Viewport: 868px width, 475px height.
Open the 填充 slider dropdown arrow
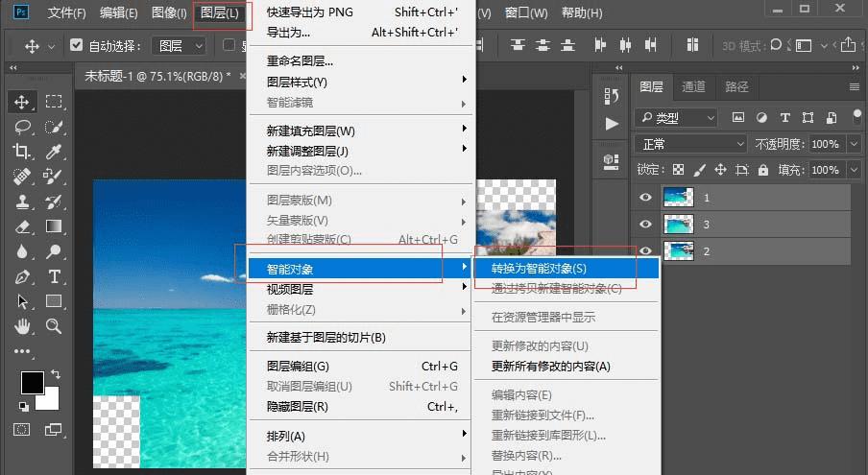(x=855, y=170)
